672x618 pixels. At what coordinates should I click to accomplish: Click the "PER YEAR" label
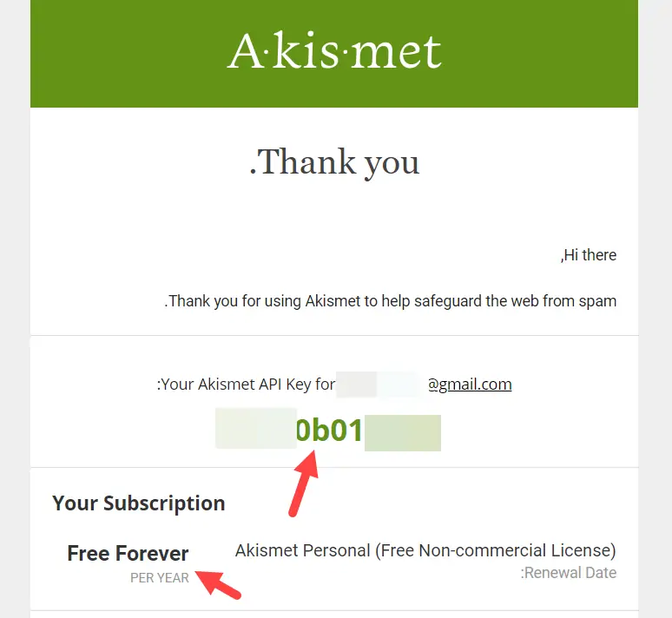pos(160,578)
